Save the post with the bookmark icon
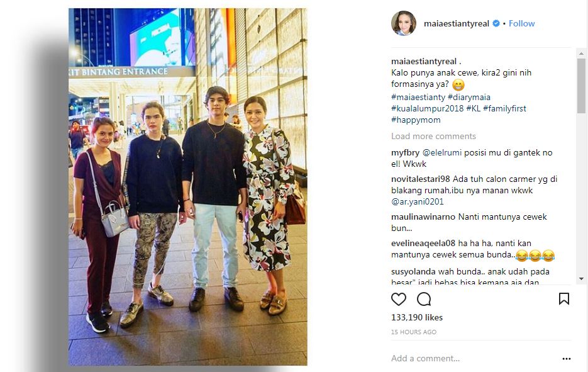The image size is (588, 372). [564, 299]
